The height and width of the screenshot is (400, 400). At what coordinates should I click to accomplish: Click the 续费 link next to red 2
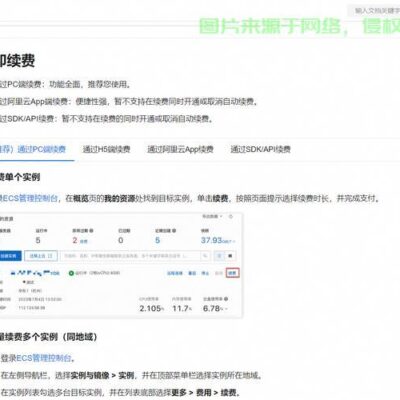pyautogui.click(x=84, y=241)
